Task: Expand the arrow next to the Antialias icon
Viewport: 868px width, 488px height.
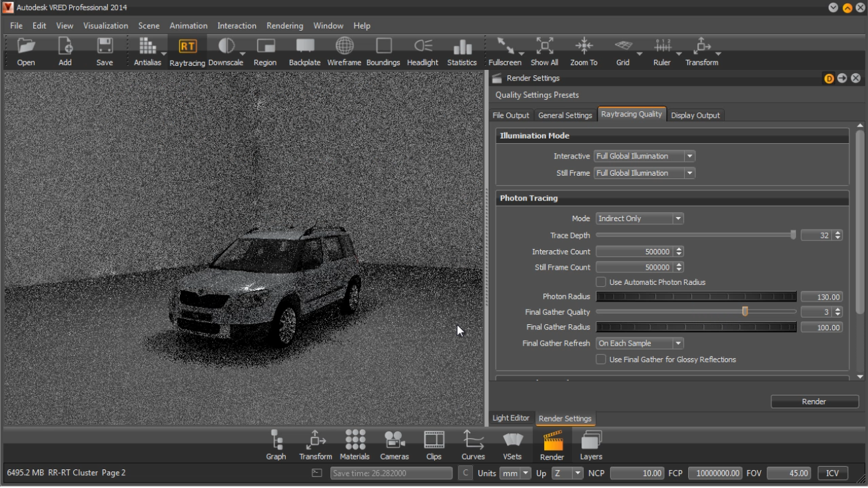Action: pos(164,54)
